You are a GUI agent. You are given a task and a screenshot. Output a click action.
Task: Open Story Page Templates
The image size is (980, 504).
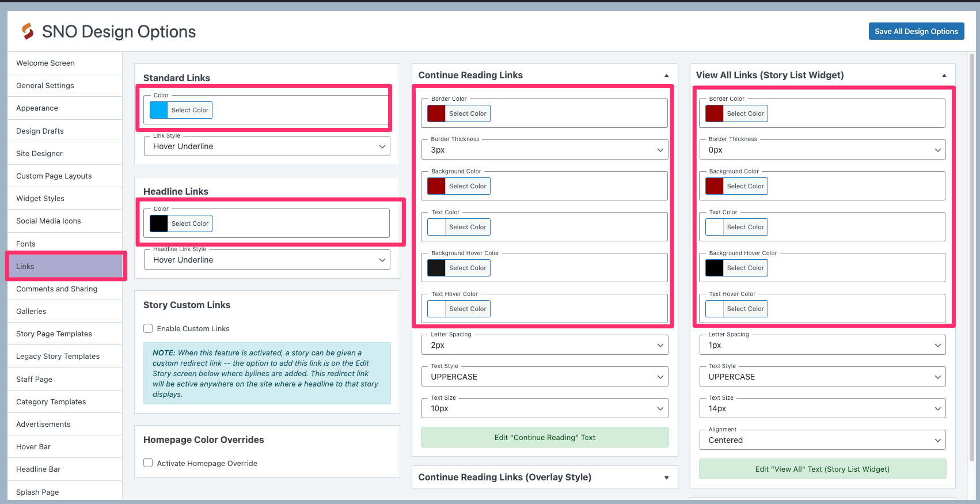click(x=65, y=334)
